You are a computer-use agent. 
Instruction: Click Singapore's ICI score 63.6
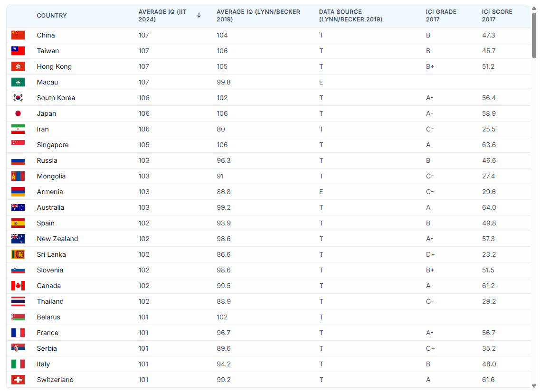click(x=489, y=145)
